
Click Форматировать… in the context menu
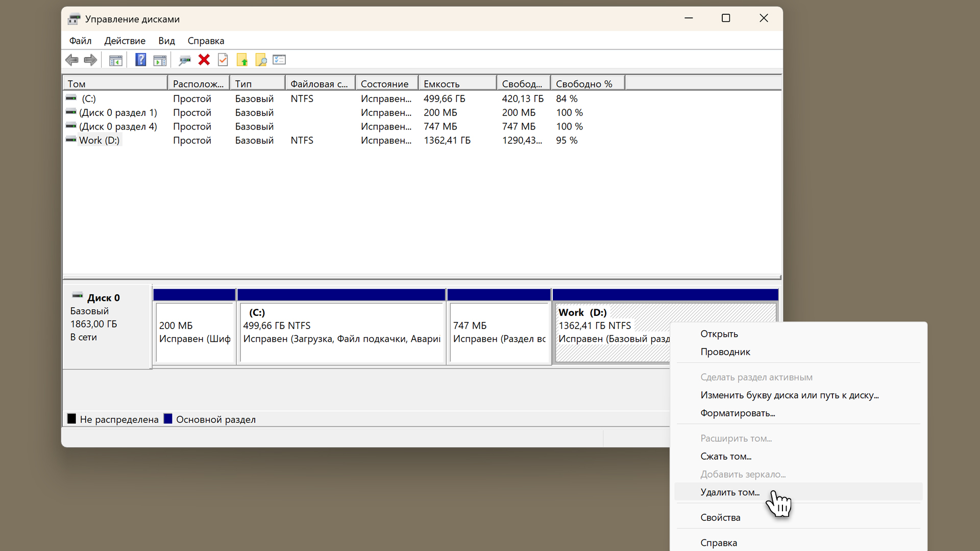(738, 413)
